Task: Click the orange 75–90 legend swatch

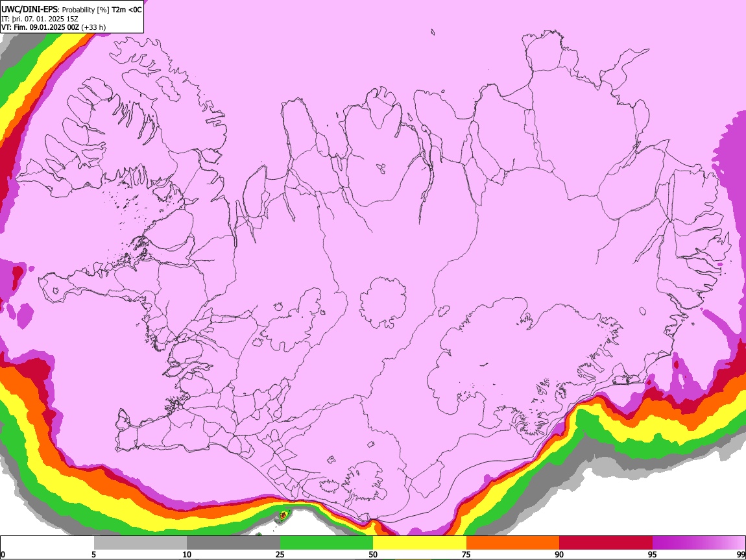Action: pyautogui.click(x=513, y=543)
